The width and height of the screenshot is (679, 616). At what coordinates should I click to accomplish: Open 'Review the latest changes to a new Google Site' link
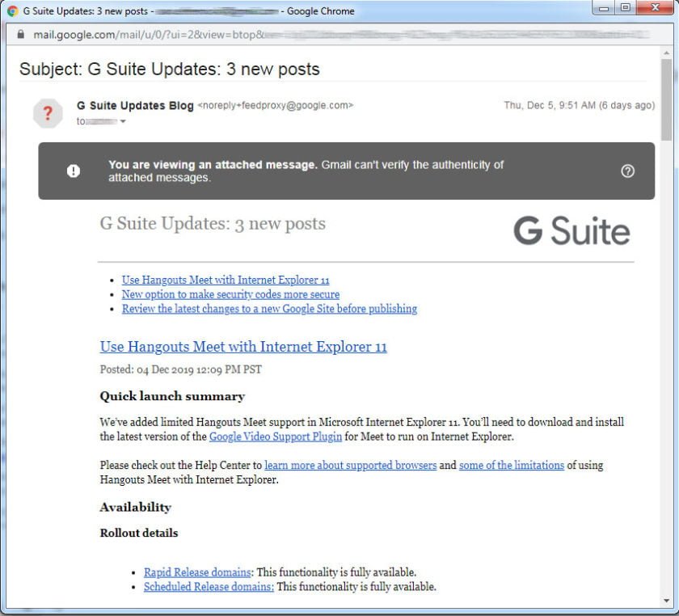click(x=269, y=309)
